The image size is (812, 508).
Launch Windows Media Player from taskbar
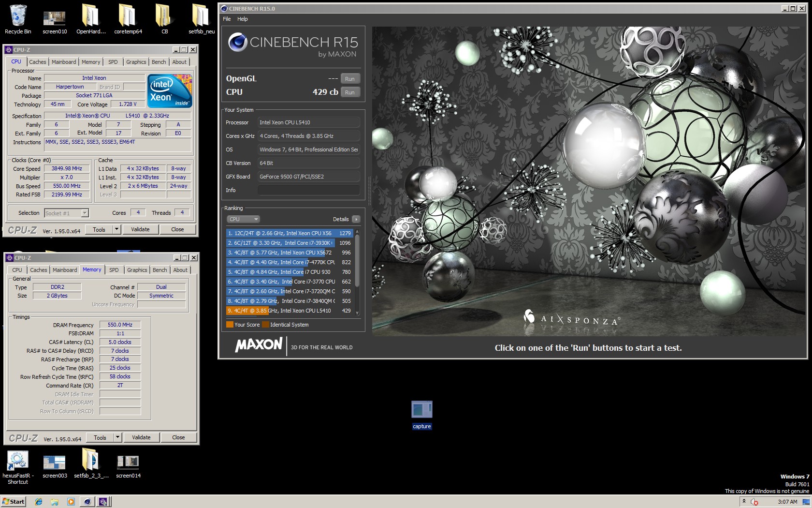(x=71, y=502)
